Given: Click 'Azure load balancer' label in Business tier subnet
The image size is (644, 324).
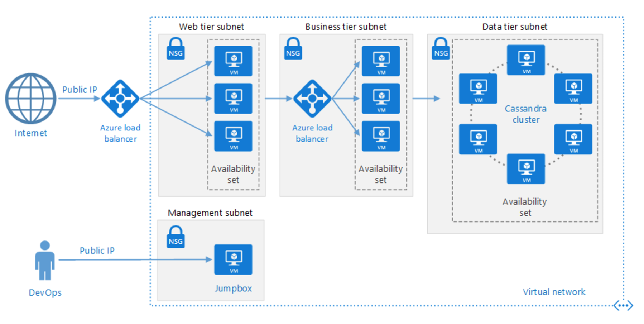Looking at the screenshot, I should [x=312, y=133].
